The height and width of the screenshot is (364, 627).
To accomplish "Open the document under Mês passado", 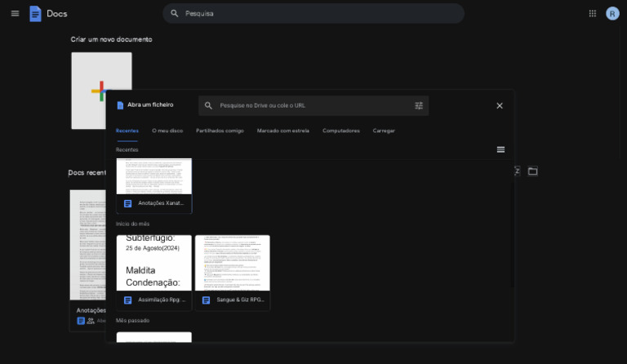I will tap(154, 337).
